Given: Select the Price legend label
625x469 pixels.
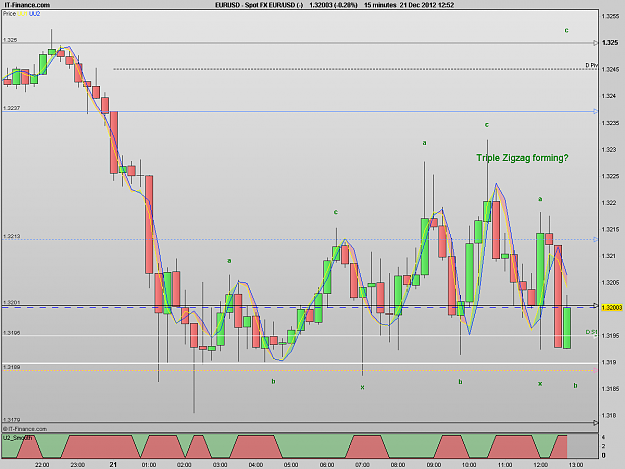Looking at the screenshot, I should pos(9,14).
